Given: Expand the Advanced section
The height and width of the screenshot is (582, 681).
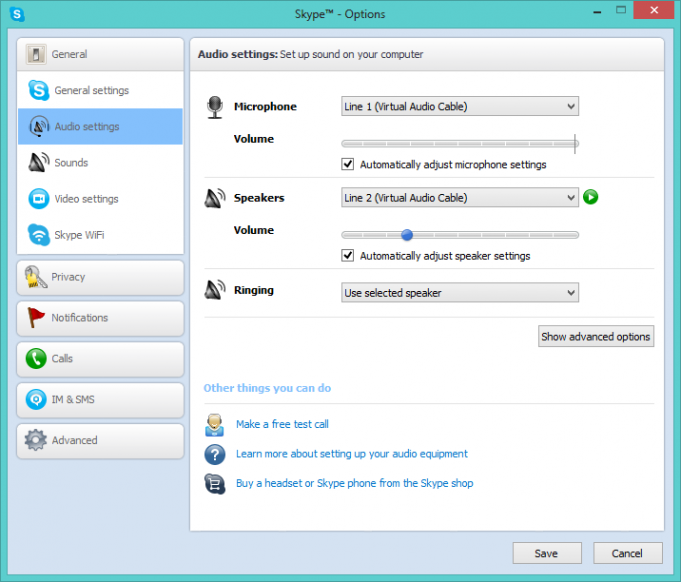Looking at the screenshot, I should (x=100, y=441).
